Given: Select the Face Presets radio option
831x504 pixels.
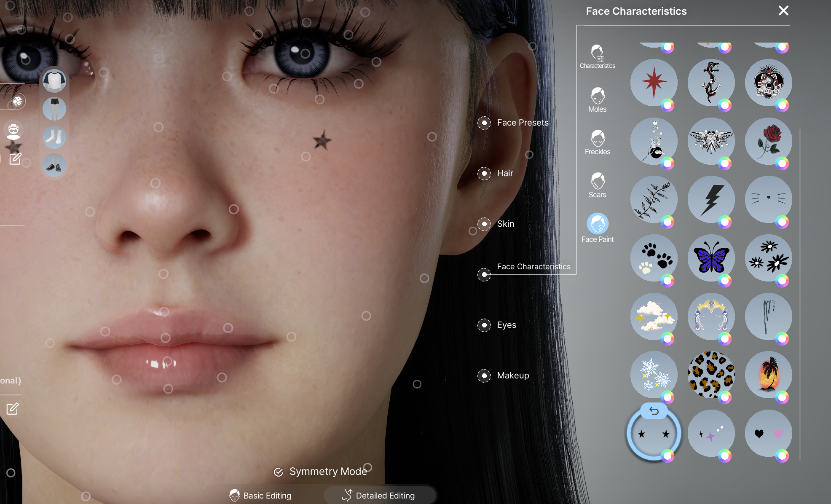Looking at the screenshot, I should pos(484,123).
